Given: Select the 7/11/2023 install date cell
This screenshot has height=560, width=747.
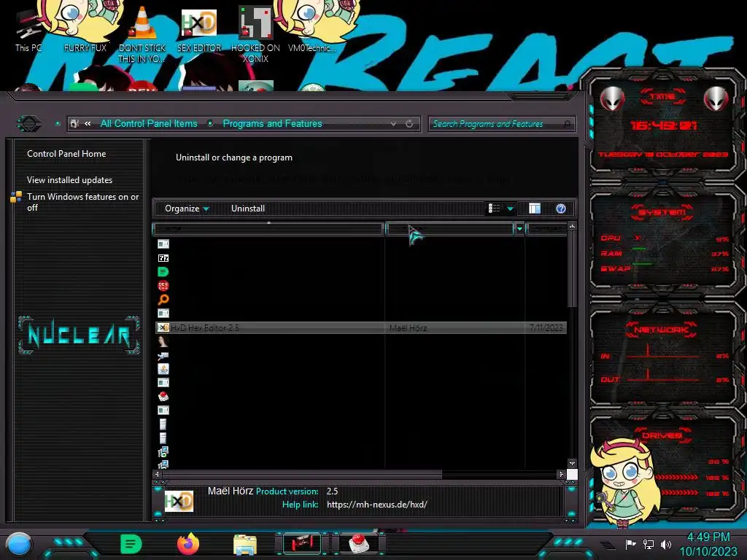Looking at the screenshot, I should 546,327.
